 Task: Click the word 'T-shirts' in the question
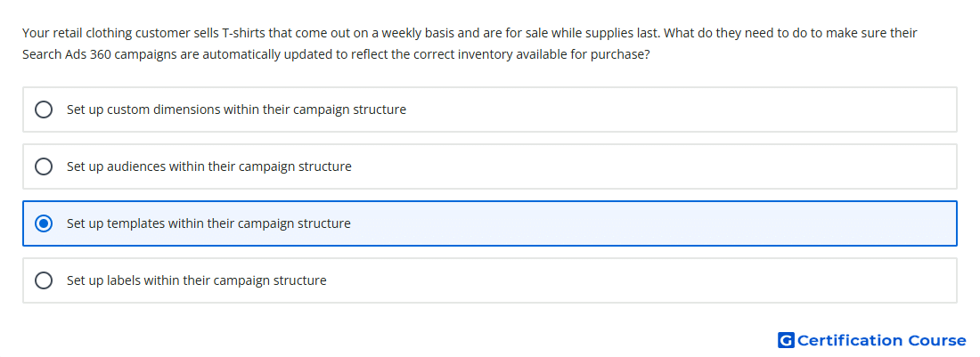[x=244, y=32]
